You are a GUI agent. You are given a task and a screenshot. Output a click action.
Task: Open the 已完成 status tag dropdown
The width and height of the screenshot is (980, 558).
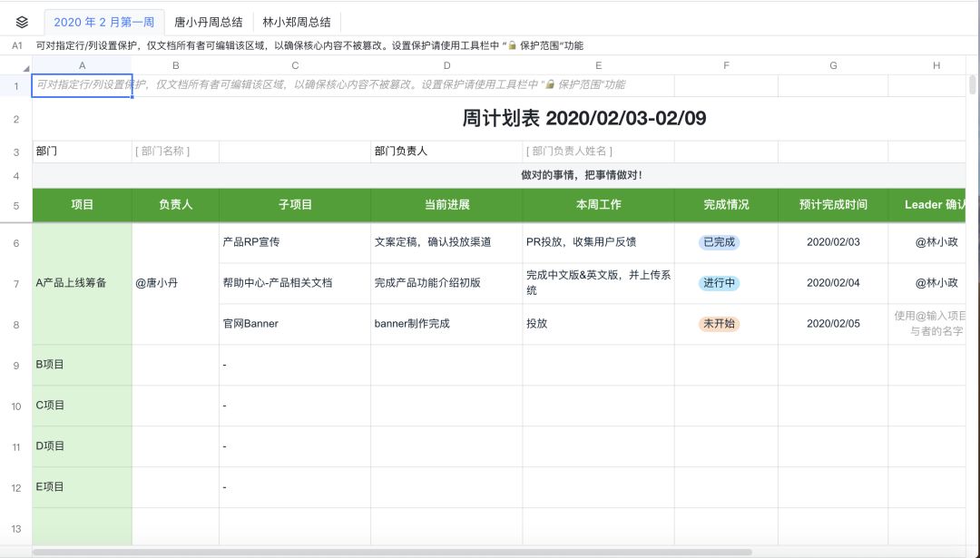tap(719, 242)
